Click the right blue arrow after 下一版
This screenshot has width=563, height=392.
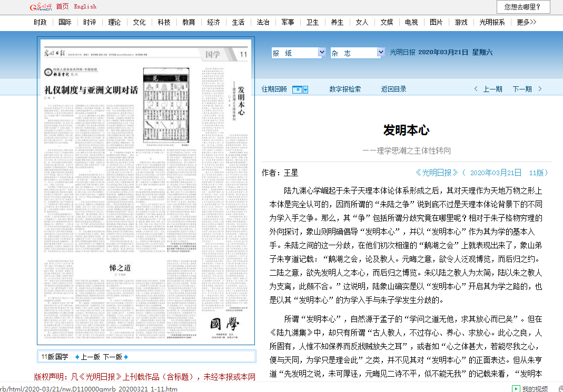126,357
